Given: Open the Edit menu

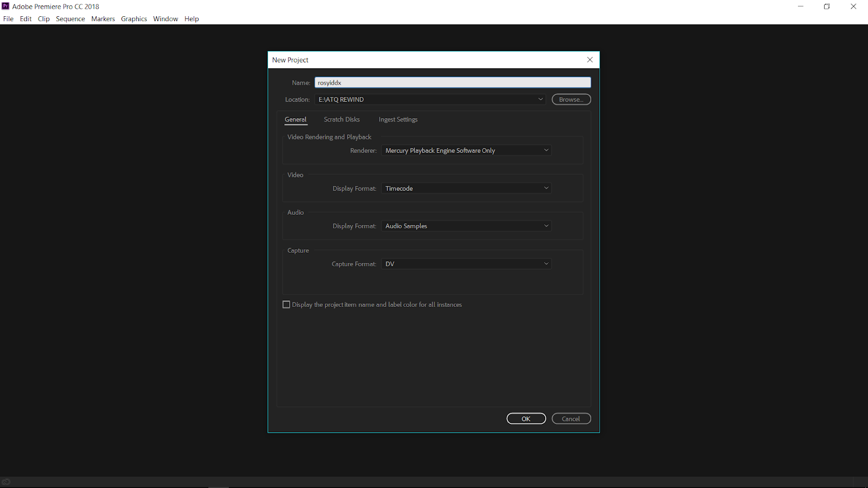Looking at the screenshot, I should pos(25,19).
